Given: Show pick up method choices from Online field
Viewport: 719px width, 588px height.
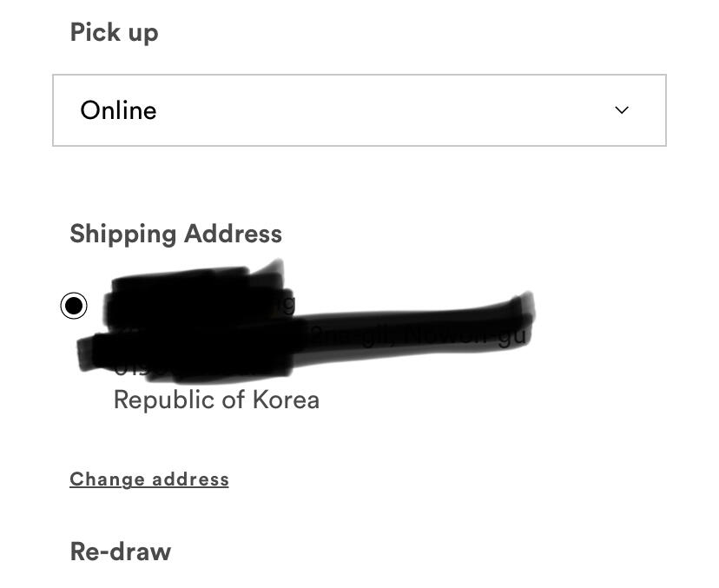Looking at the screenshot, I should [359, 110].
